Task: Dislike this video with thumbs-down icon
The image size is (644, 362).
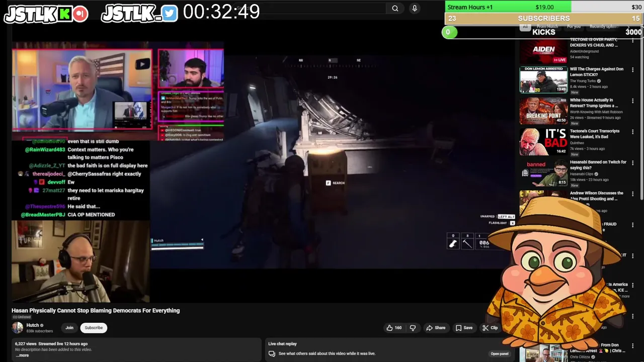Action: pos(413,328)
